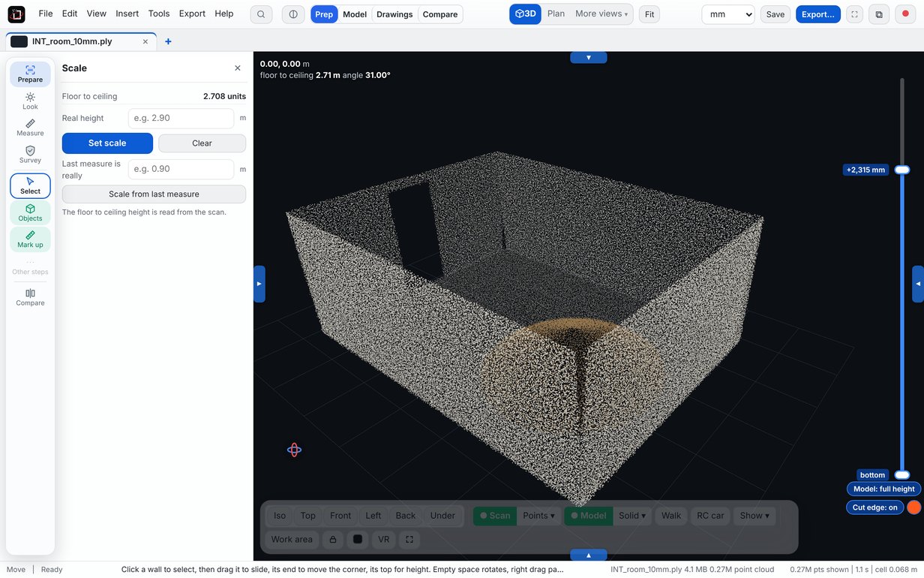Toggle RC car mode

(x=710, y=516)
